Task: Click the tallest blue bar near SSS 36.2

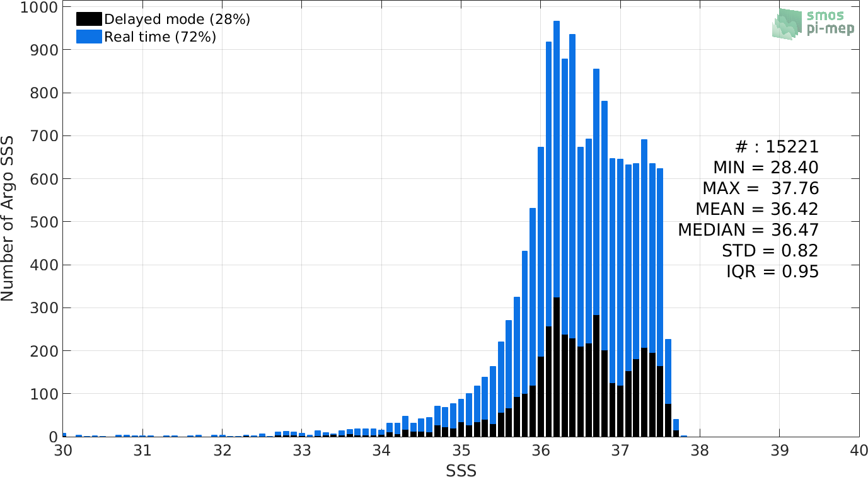Action: [557, 159]
